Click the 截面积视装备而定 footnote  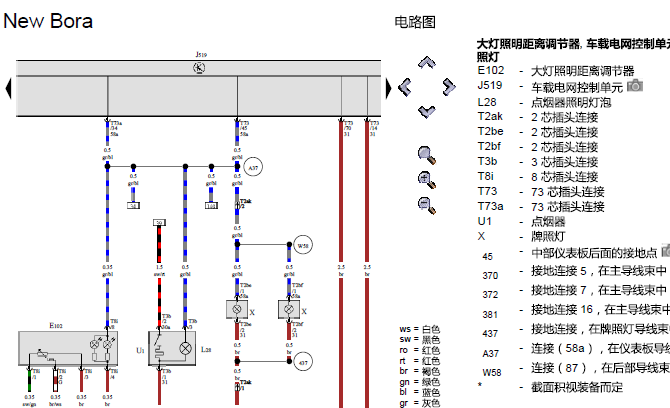[577, 387]
